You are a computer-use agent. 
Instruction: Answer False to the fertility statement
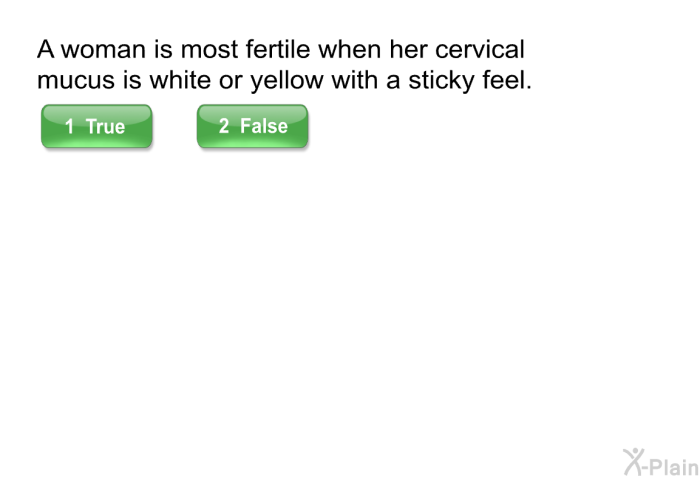252,126
